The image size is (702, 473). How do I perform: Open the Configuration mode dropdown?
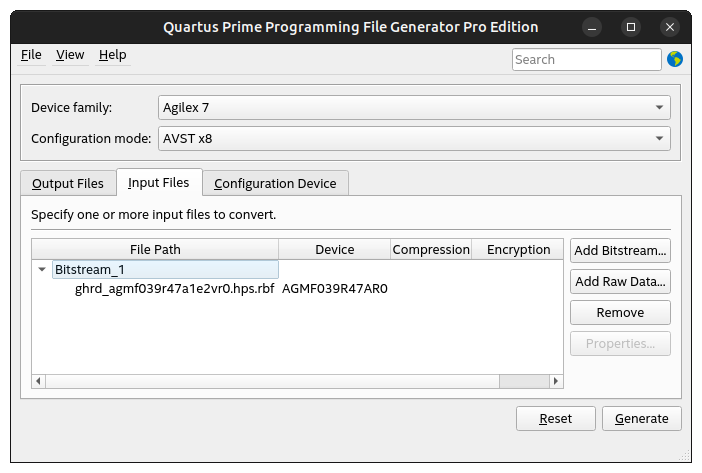[414, 139]
